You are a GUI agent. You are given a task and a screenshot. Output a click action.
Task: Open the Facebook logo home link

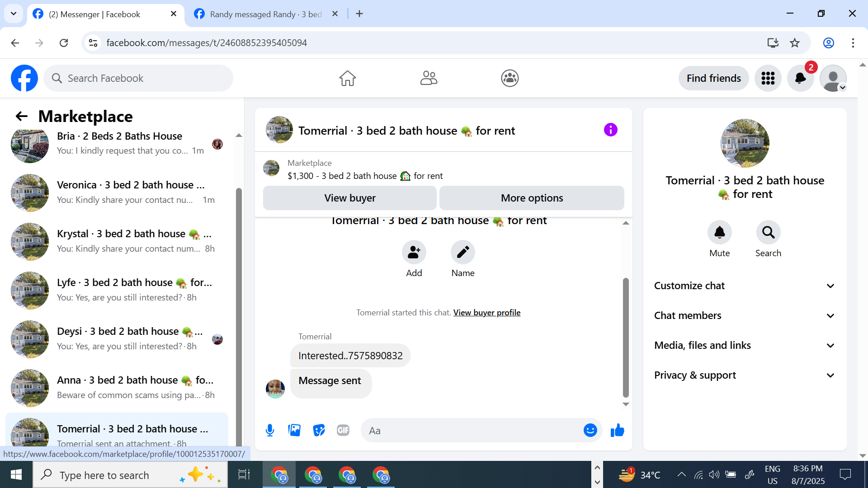(24, 78)
